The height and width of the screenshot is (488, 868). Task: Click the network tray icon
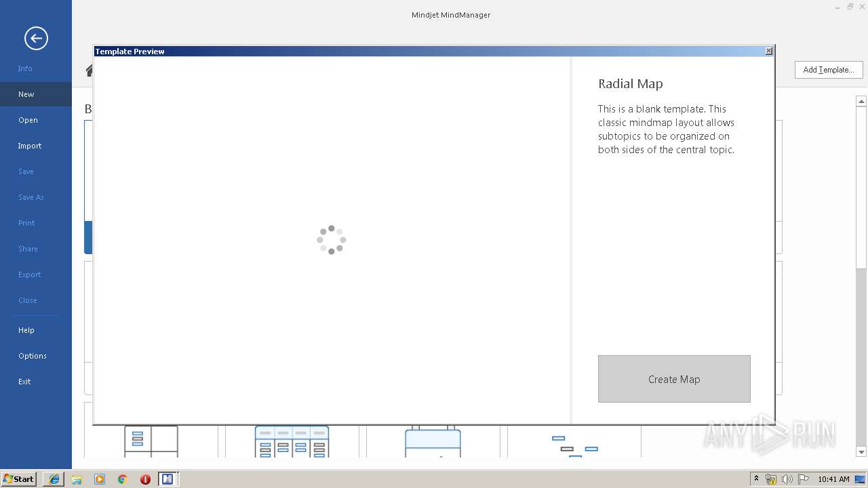[771, 479]
